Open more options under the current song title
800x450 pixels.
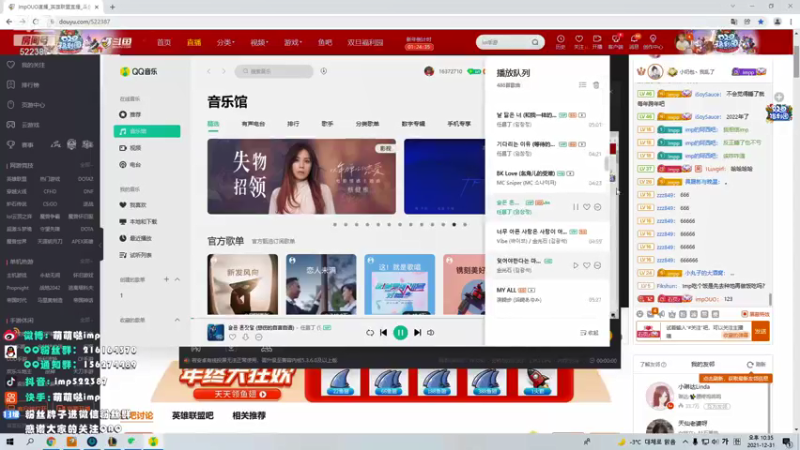(x=259, y=337)
